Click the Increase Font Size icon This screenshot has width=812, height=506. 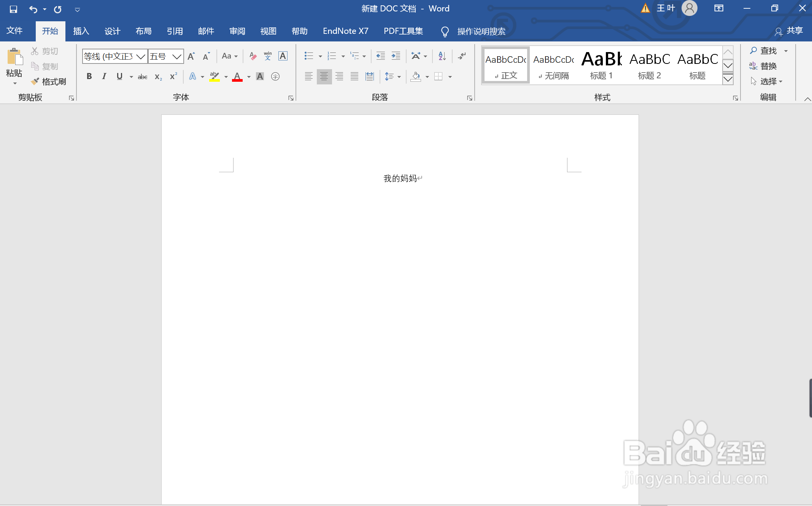[191, 56]
